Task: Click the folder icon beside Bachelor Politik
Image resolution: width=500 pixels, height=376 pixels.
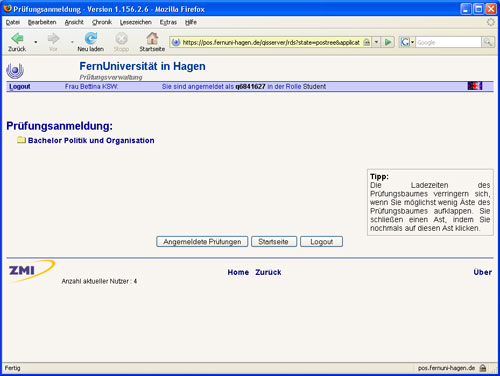Action: tap(21, 140)
